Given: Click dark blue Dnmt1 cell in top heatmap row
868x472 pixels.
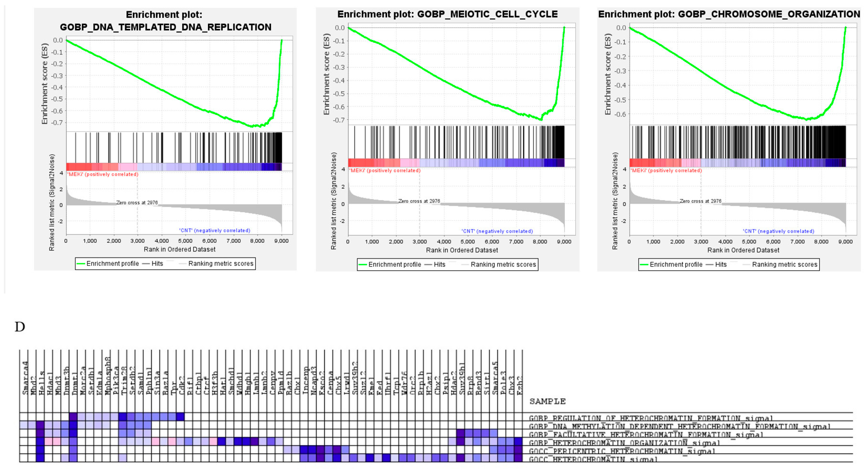Looking at the screenshot, I should pyautogui.click(x=73, y=417).
